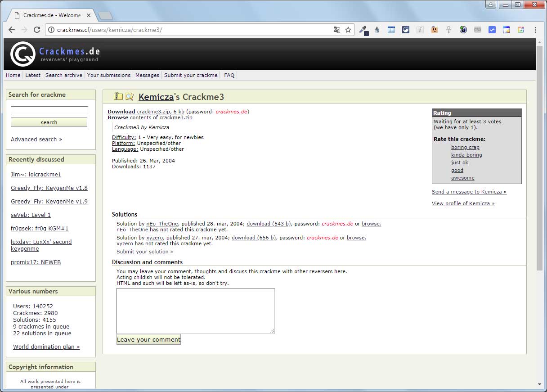Rate this crackme as awesome
This screenshot has width=547, height=392.
click(x=462, y=178)
